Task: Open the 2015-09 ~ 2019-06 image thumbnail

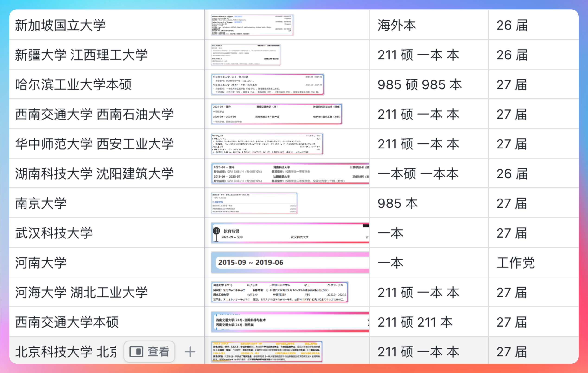Action: tap(290, 262)
